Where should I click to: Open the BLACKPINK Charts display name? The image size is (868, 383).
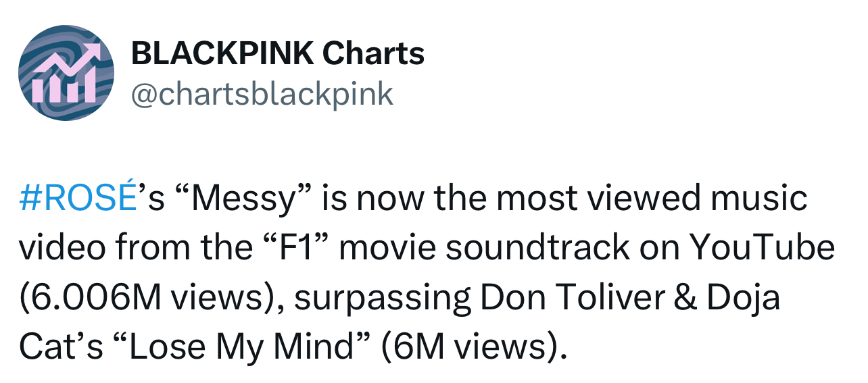coord(278,53)
